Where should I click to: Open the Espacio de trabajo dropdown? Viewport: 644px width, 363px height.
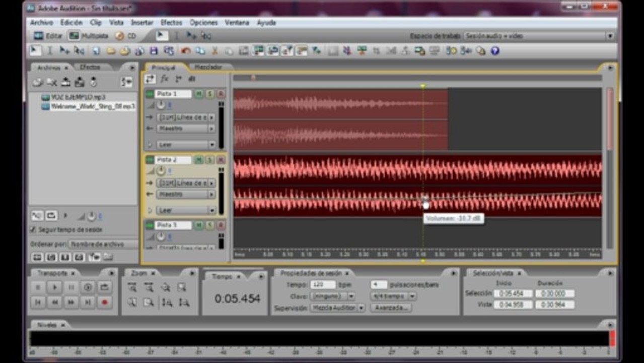pos(539,36)
